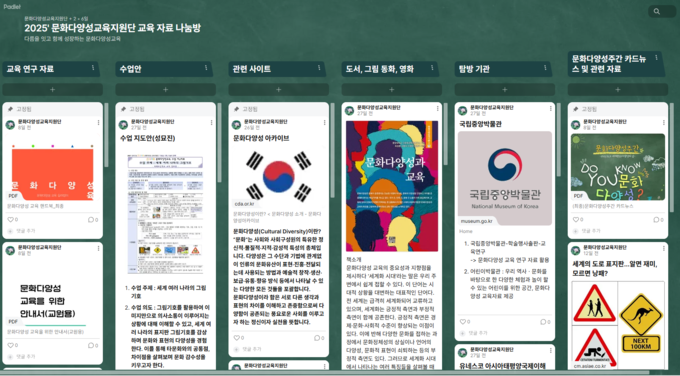Click heart icon on 문화다양성 아카이브 post

coord(236,338)
